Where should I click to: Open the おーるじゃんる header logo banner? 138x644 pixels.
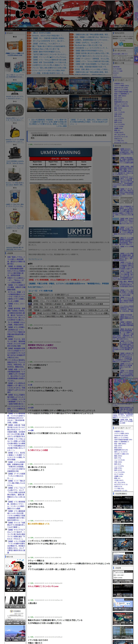(x=69, y=14)
